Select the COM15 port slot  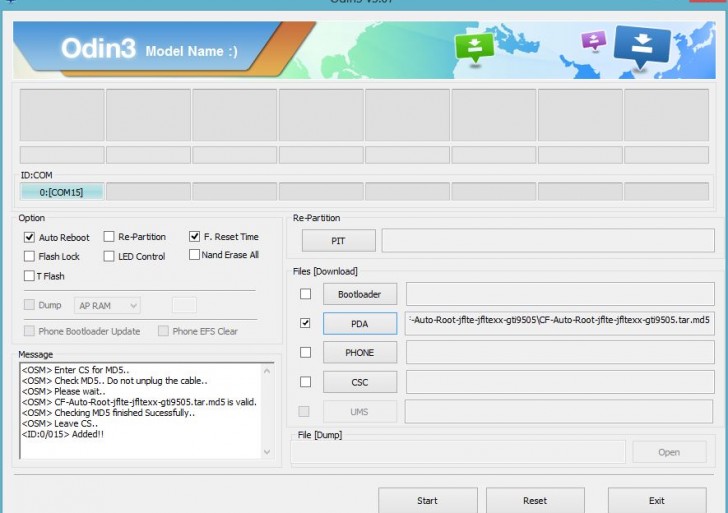61,191
